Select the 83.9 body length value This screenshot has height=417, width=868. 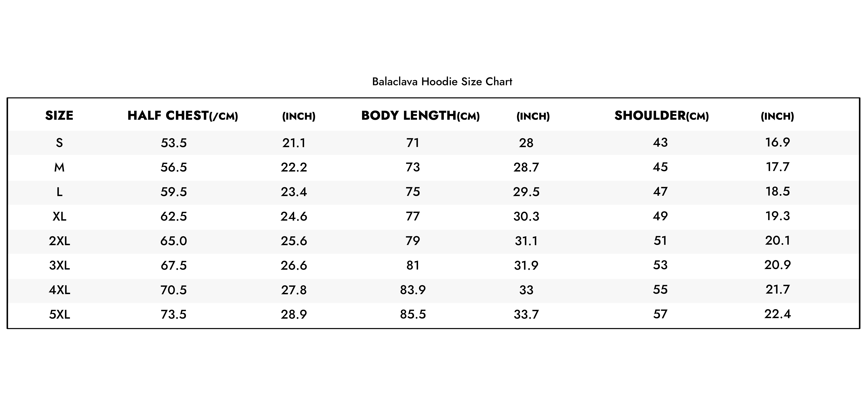(413, 290)
